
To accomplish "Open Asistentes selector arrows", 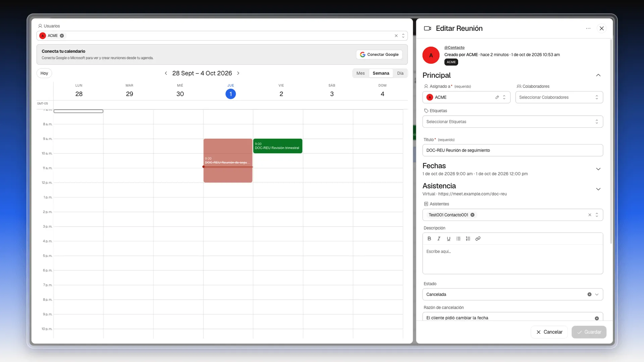I will pos(597,215).
